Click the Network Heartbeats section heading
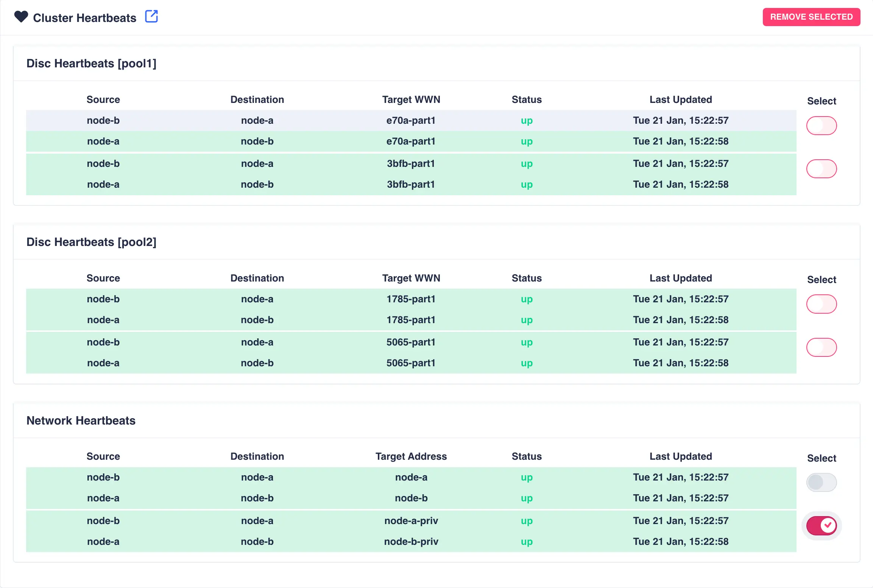The width and height of the screenshot is (873, 588). [81, 421]
